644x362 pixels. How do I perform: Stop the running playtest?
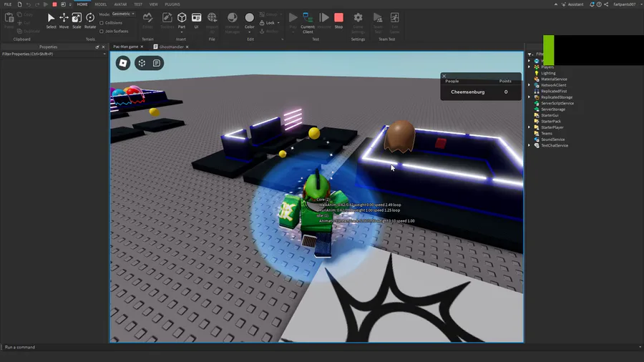pyautogui.click(x=338, y=21)
